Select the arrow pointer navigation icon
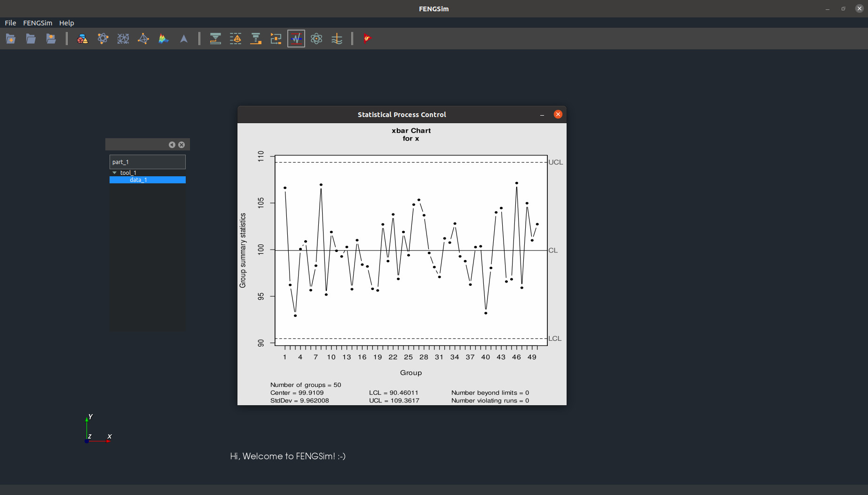Viewport: 868px width, 495px height. tap(184, 39)
